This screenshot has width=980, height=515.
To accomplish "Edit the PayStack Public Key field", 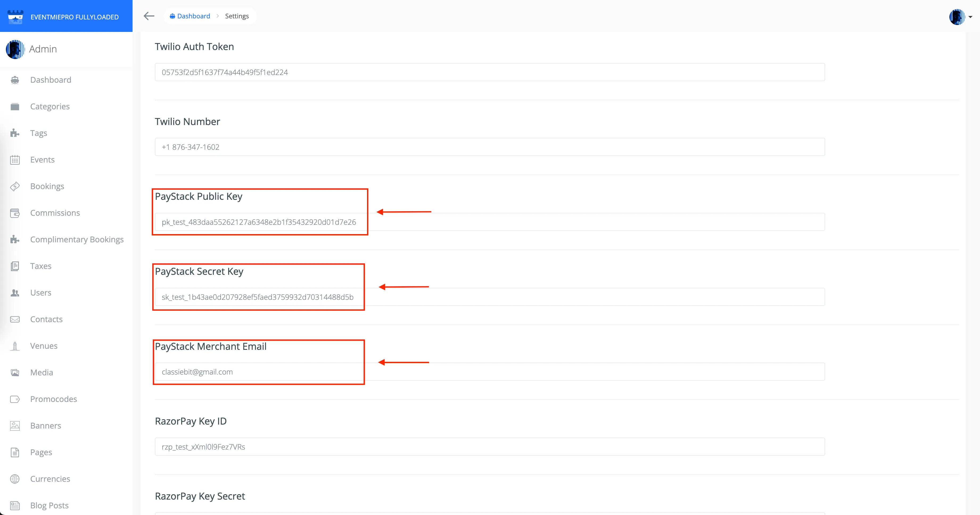I will pos(490,222).
